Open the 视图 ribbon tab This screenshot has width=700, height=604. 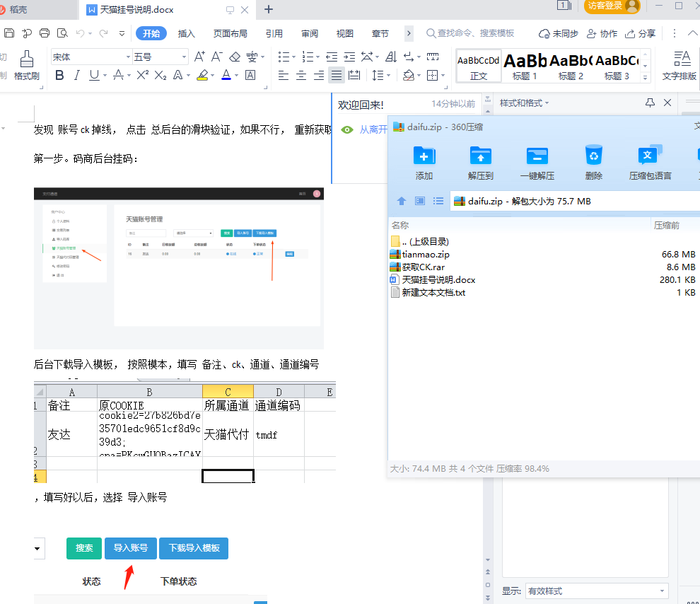coord(344,33)
